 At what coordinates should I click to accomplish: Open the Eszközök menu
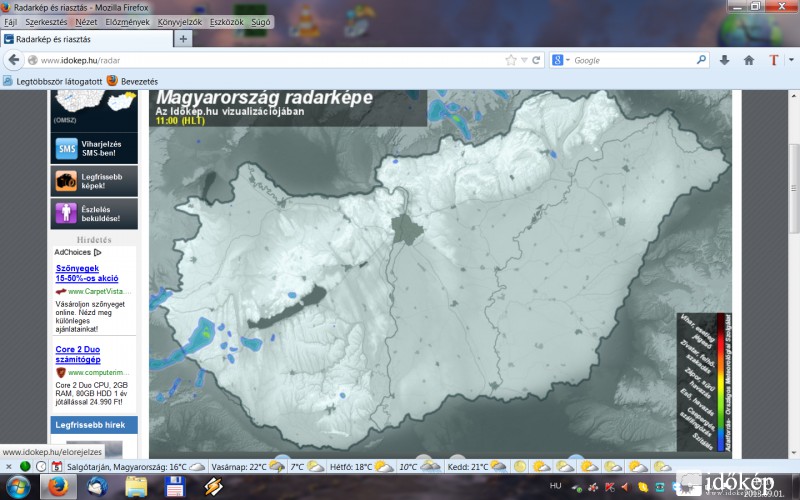[227, 22]
